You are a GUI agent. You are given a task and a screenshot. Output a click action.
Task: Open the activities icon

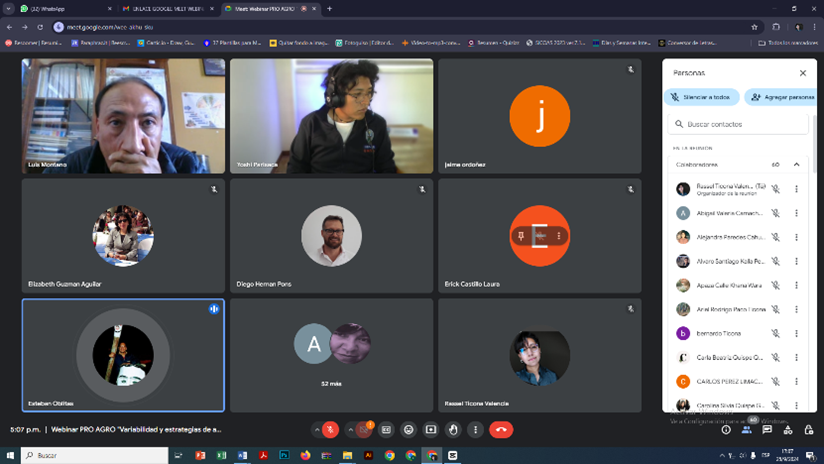pyautogui.click(x=789, y=429)
